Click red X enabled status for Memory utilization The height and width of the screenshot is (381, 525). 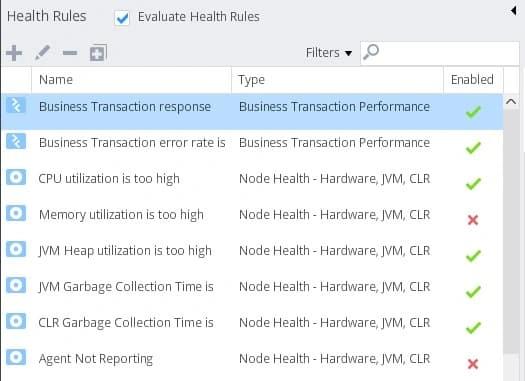473,220
